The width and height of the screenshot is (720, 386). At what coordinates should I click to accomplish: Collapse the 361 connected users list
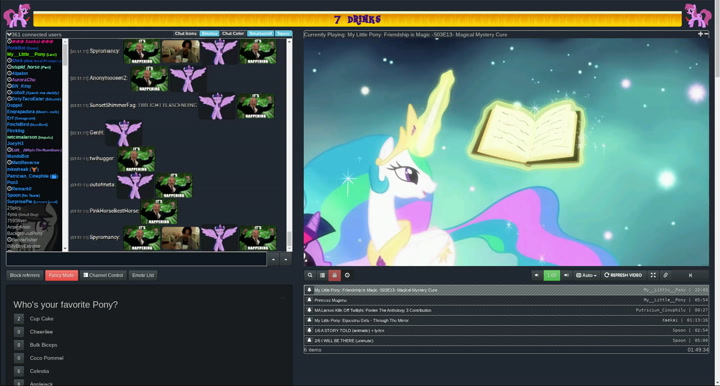coord(9,34)
